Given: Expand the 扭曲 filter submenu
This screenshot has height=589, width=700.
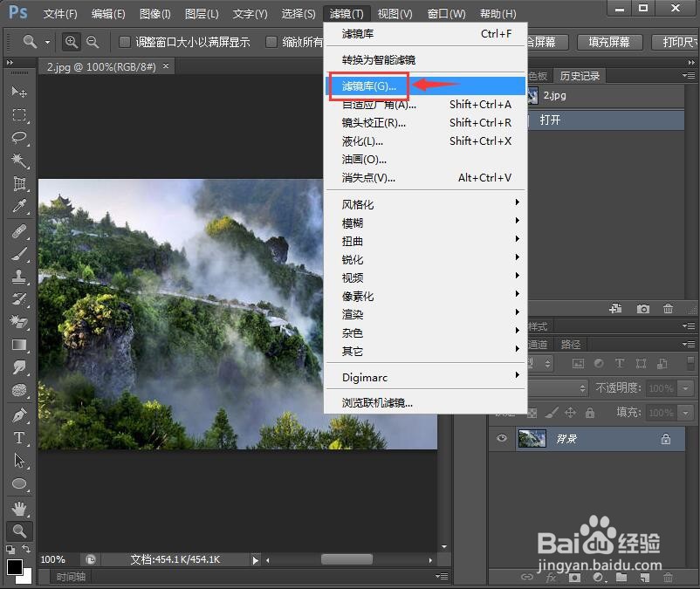Looking at the screenshot, I should click(425, 241).
